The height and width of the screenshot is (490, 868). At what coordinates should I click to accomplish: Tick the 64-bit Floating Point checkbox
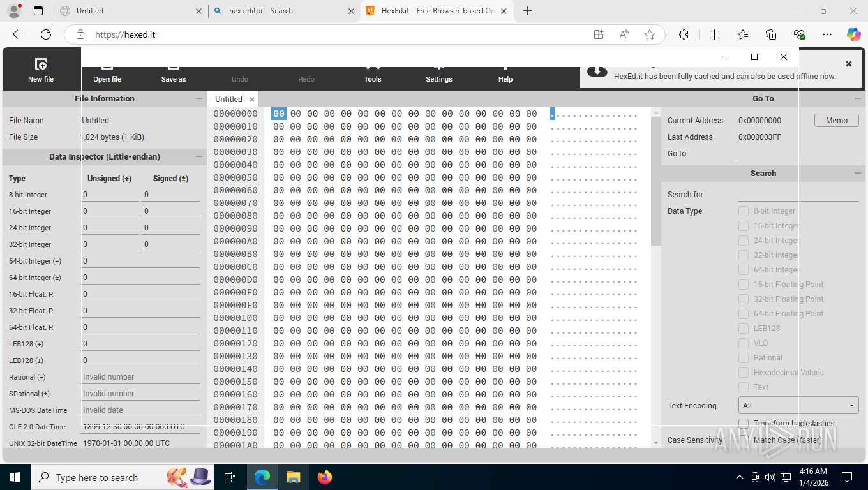pyautogui.click(x=744, y=314)
